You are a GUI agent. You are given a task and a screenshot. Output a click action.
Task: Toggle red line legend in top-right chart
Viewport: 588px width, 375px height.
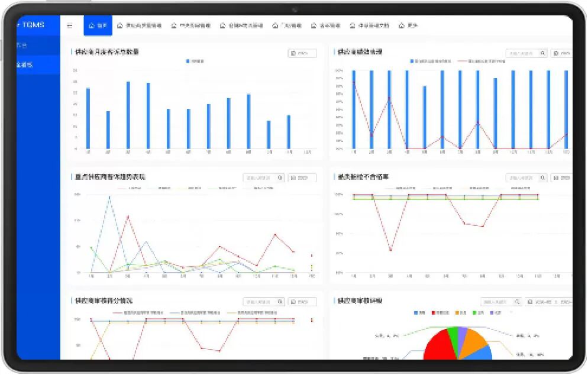pos(482,61)
